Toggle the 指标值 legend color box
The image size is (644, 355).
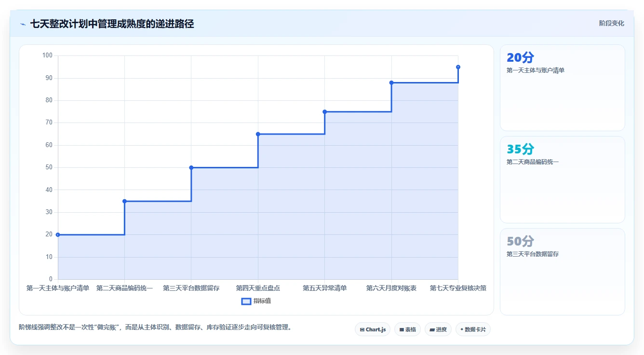click(x=246, y=301)
